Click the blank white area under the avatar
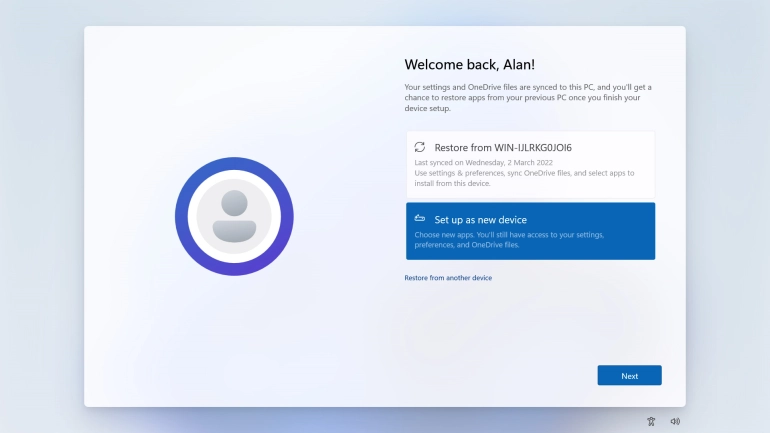 point(234,340)
